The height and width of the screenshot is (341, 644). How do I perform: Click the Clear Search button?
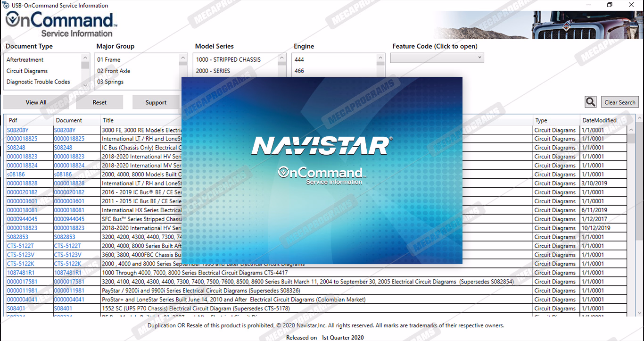tap(619, 102)
